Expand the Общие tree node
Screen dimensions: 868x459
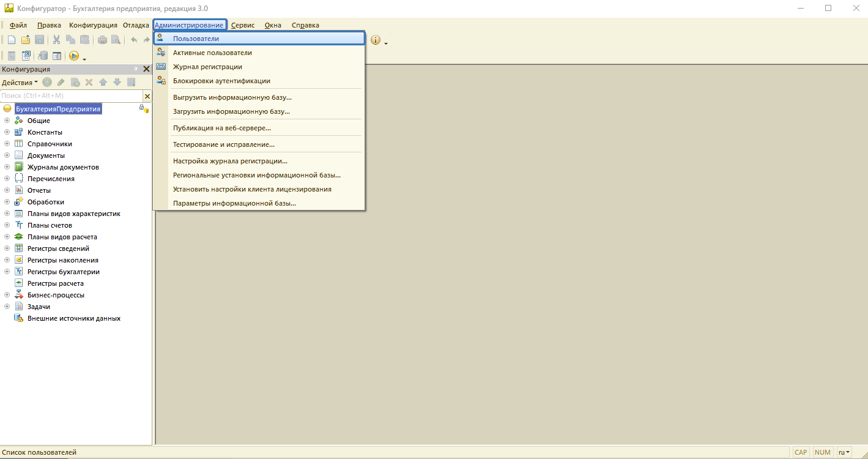[x=7, y=121]
